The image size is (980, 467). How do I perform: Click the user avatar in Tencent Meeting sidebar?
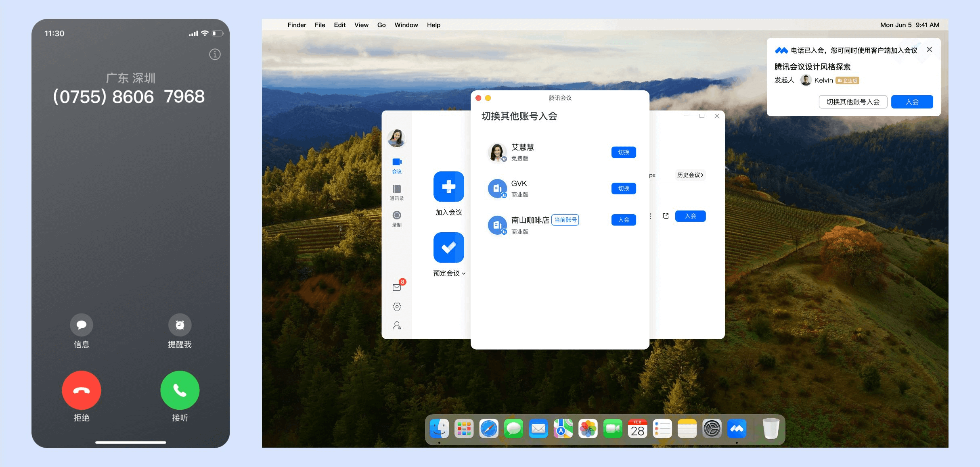pos(396,138)
